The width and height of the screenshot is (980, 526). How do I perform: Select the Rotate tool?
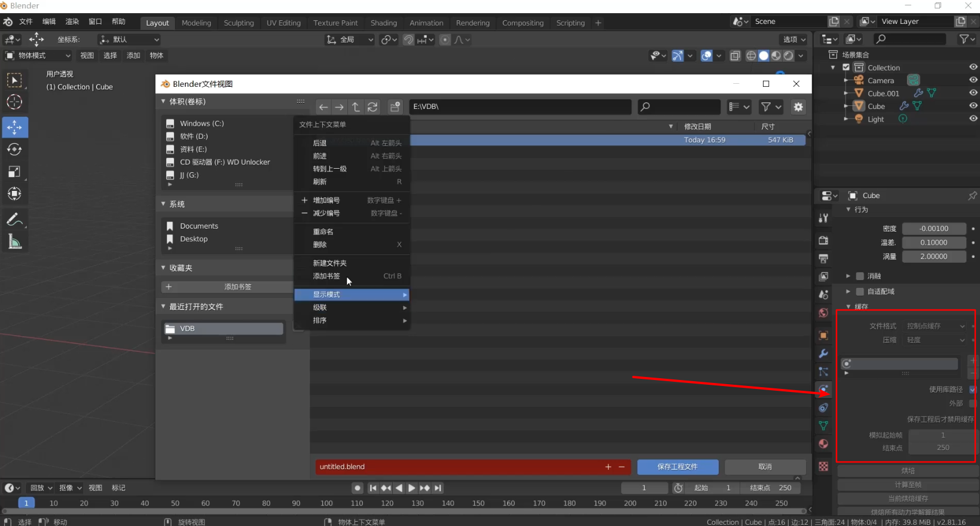click(x=14, y=150)
